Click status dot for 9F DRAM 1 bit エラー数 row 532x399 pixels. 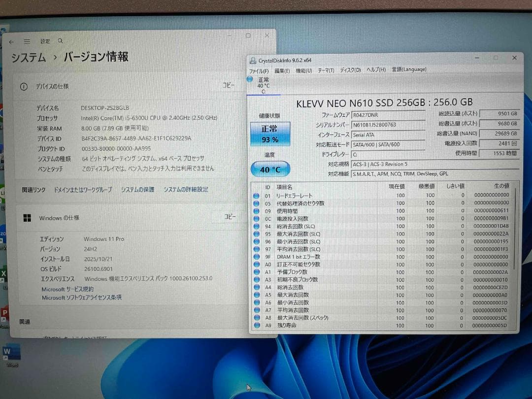point(257,257)
